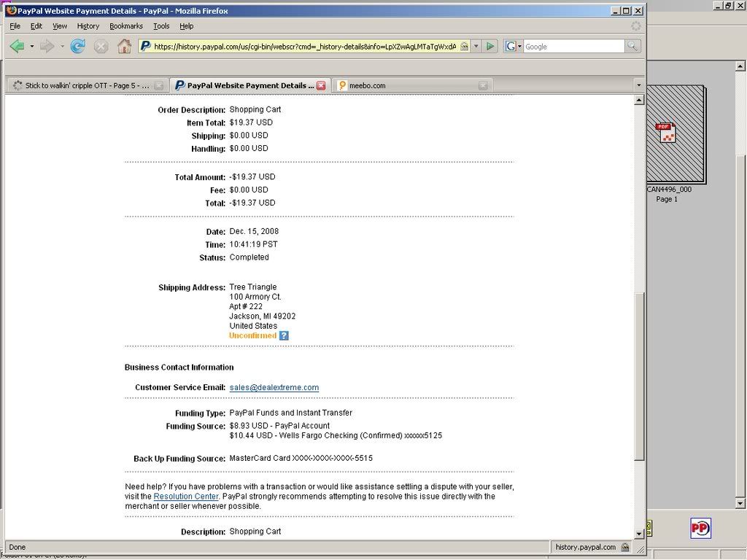This screenshot has height=560, width=747.
Task: Open the Forward history dropdown arrow
Action: point(62,46)
